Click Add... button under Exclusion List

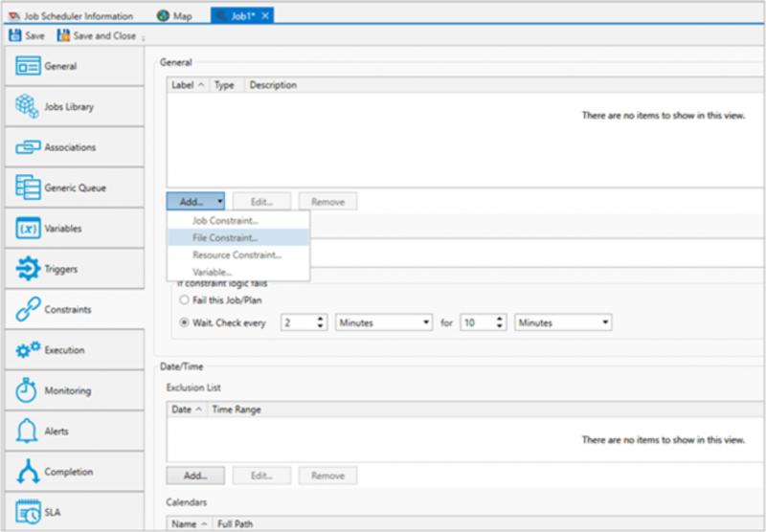pyautogui.click(x=195, y=476)
